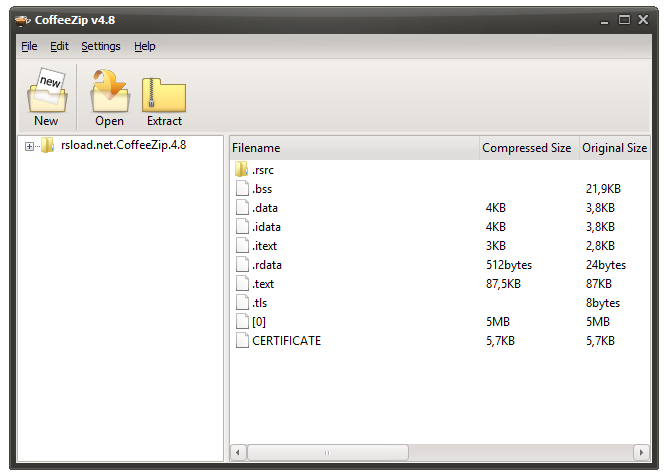668x475 pixels.
Task: Select the rsload.net.CoffeeZip.4.8 tree label
Action: (124, 145)
